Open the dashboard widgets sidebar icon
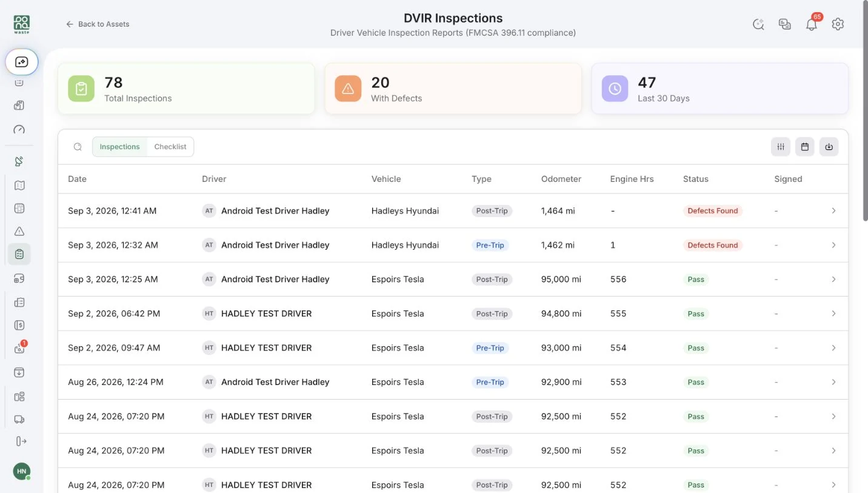The width and height of the screenshot is (868, 493). point(19,397)
